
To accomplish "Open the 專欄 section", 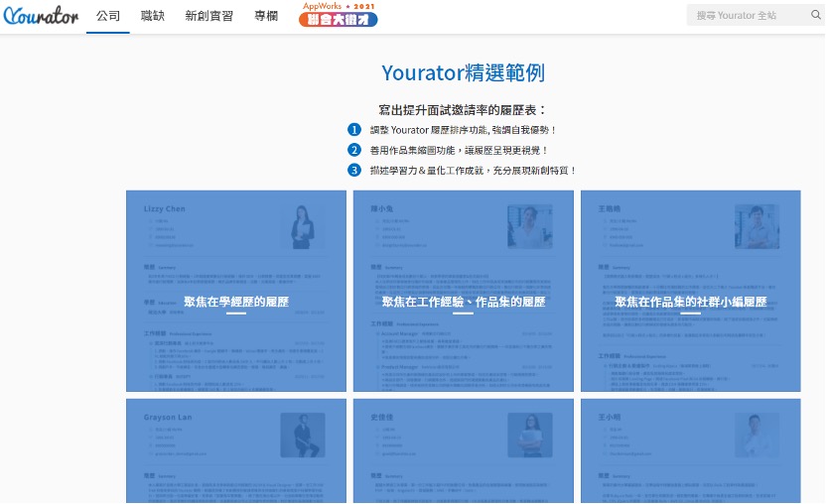I will coord(266,16).
